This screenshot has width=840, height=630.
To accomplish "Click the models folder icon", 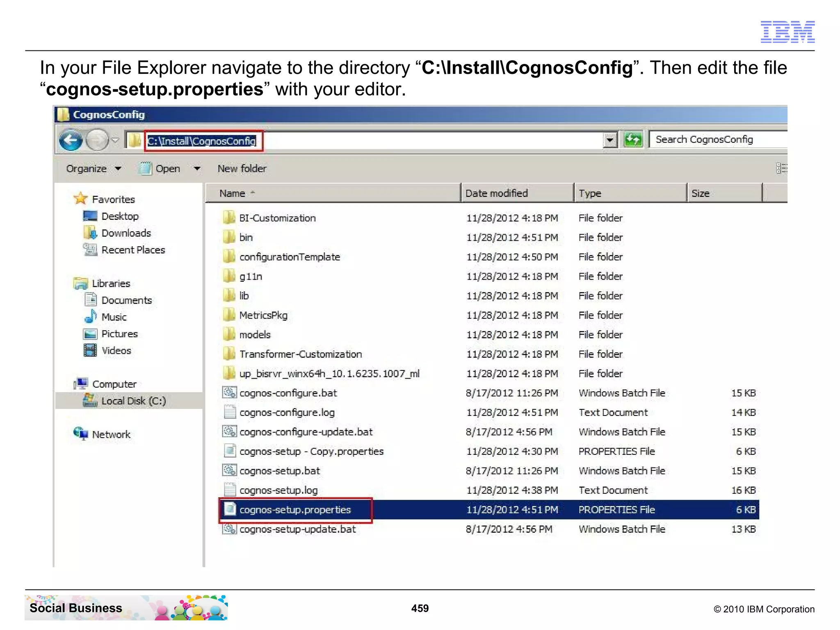I will pos(229,334).
